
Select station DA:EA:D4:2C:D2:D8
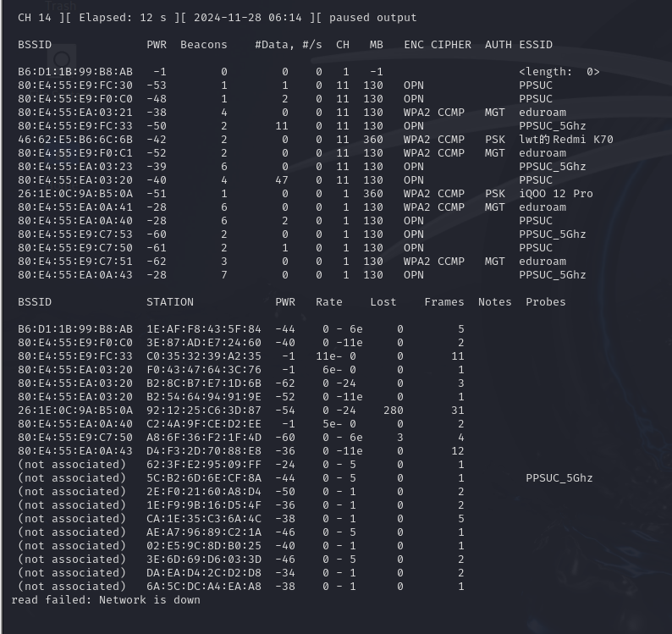click(204, 573)
